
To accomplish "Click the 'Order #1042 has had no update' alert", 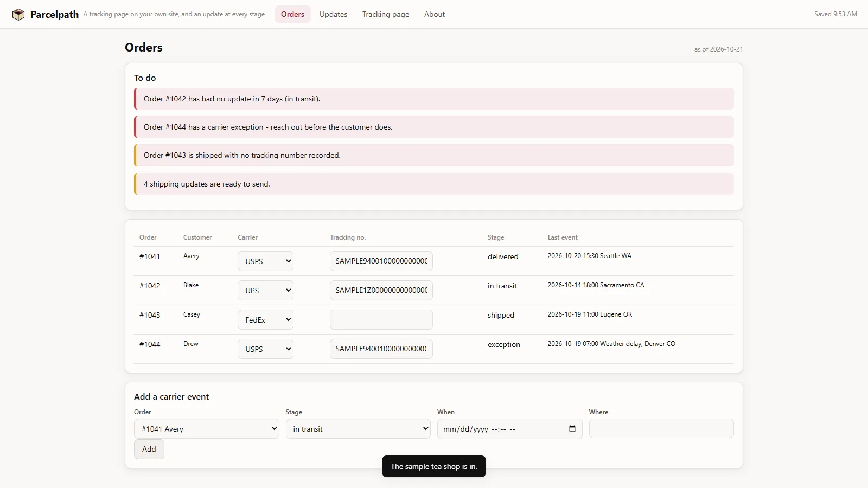I will coord(434,99).
